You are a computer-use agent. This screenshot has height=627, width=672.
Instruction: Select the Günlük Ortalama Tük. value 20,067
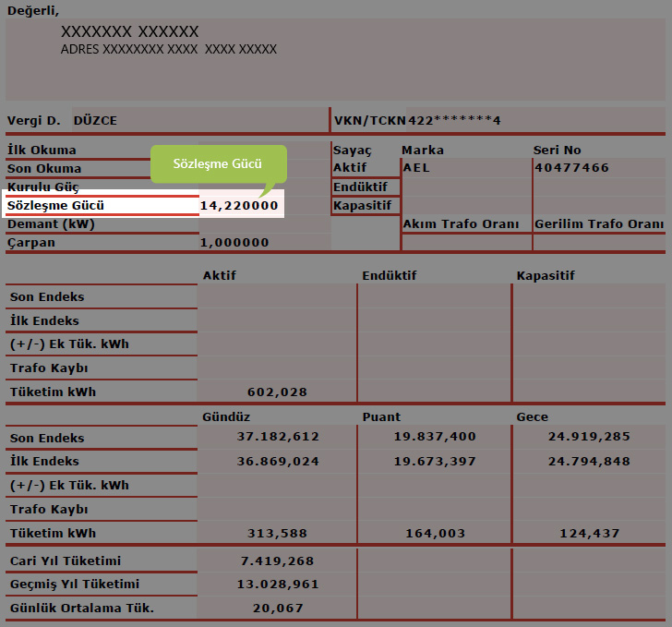coord(278,608)
